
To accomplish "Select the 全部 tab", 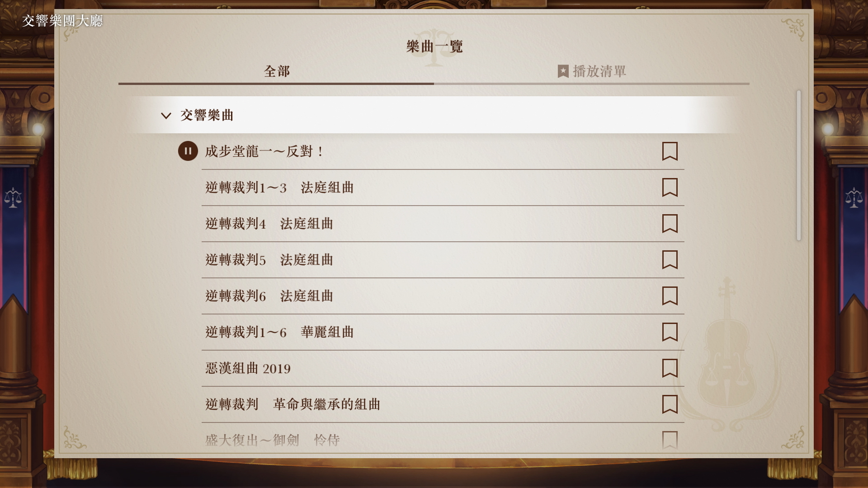I will pyautogui.click(x=276, y=71).
